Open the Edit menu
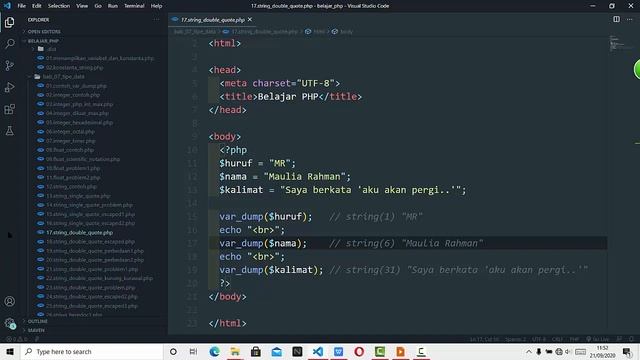 click(37, 6)
